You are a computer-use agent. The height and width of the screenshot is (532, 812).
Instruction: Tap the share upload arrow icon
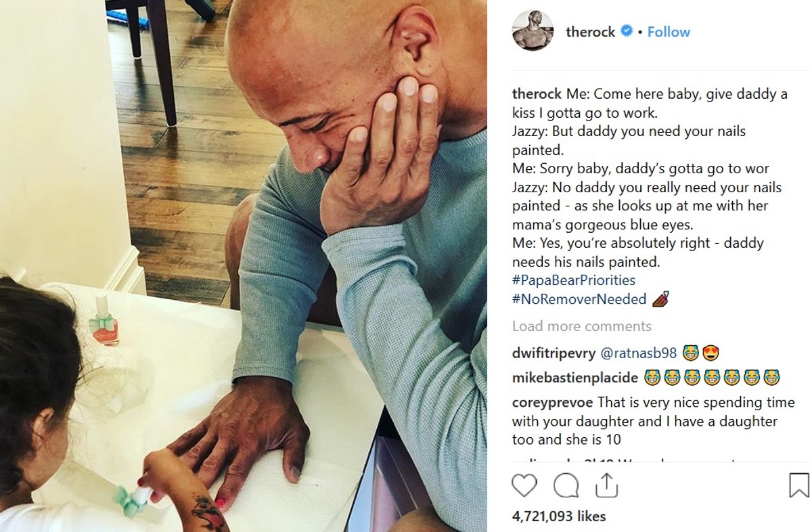(x=606, y=485)
